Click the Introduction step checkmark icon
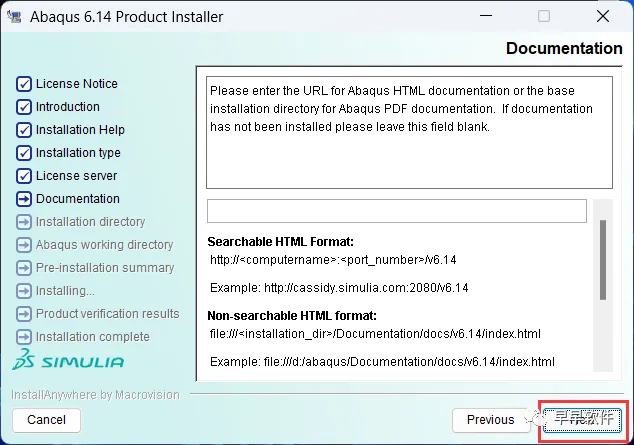The image size is (634, 445). click(x=24, y=107)
